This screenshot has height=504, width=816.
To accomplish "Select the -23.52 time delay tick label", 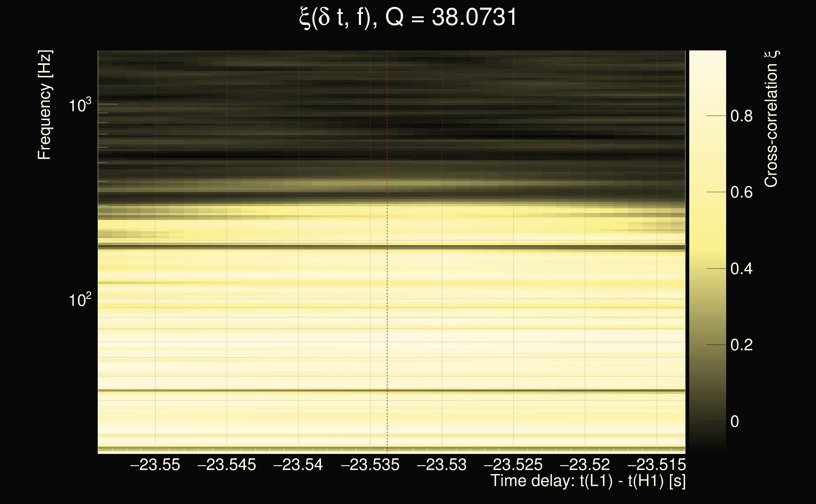I will [585, 465].
